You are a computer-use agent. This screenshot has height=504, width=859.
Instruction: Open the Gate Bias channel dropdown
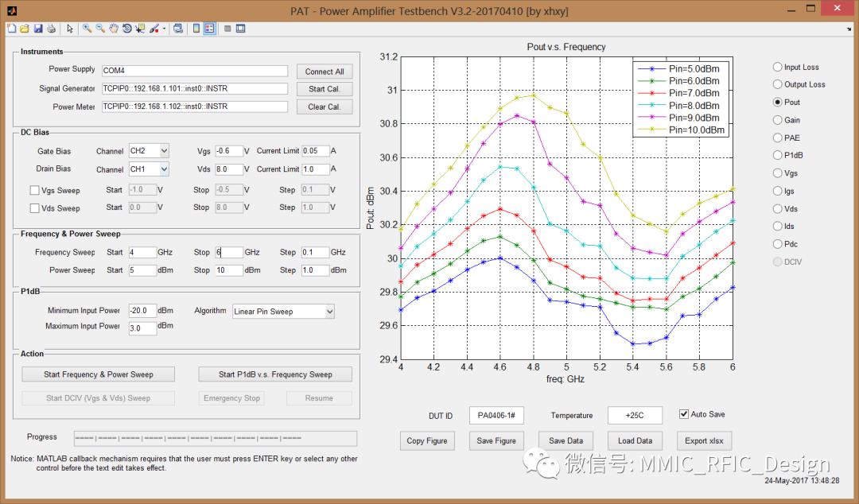point(149,150)
